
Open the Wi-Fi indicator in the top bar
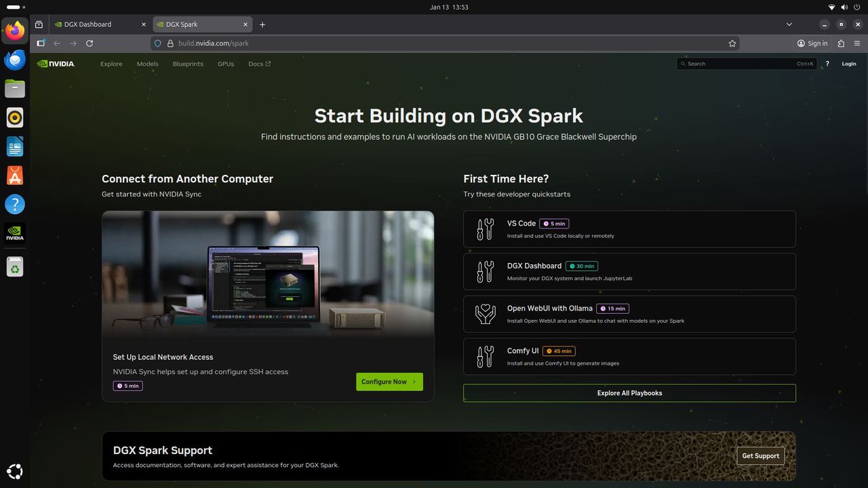[832, 7]
